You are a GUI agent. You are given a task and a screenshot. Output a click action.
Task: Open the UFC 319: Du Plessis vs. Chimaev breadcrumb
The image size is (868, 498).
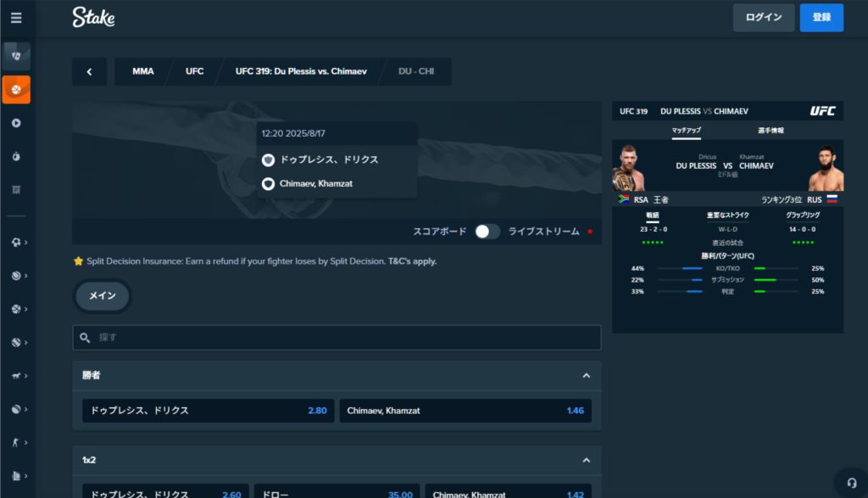[x=301, y=71]
